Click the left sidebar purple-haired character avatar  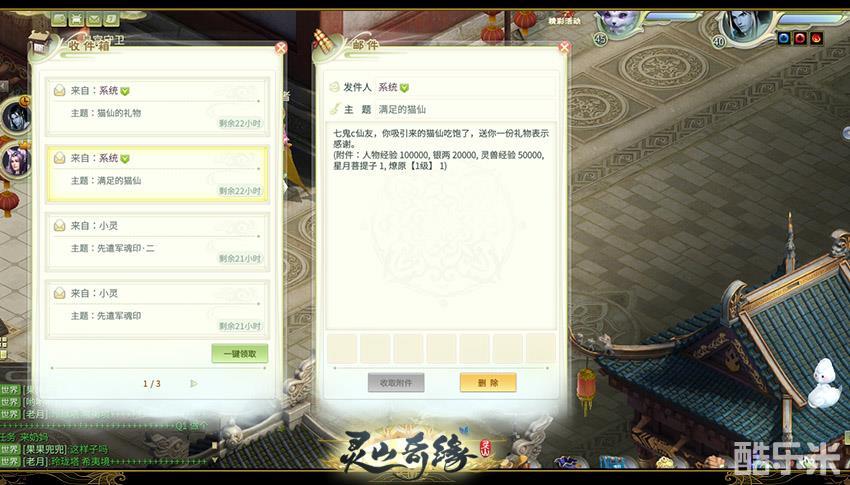click(16, 160)
